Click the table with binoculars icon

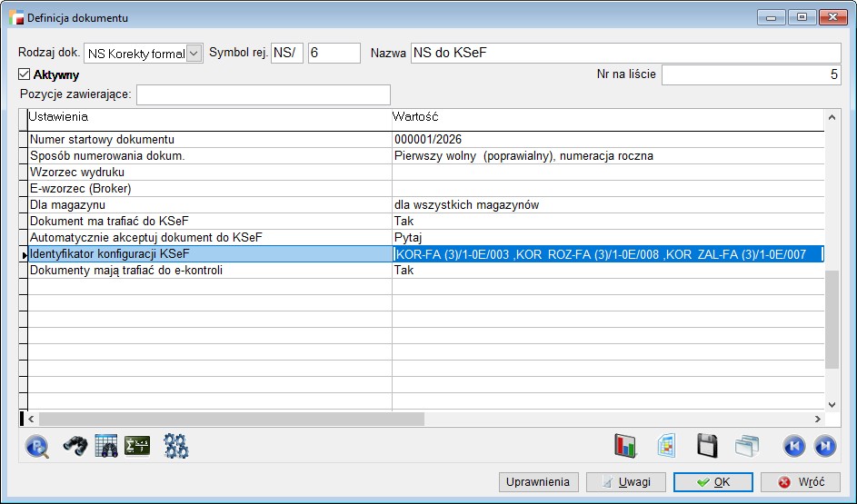(106, 446)
